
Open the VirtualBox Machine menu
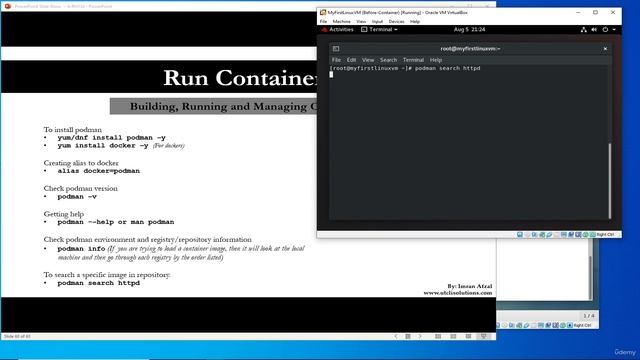click(x=341, y=21)
